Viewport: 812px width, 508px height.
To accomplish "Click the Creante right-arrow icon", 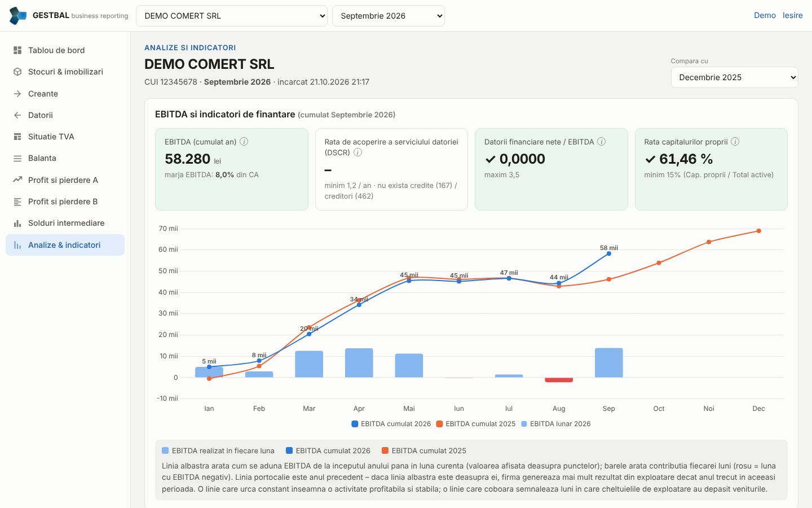I will 17,94.
